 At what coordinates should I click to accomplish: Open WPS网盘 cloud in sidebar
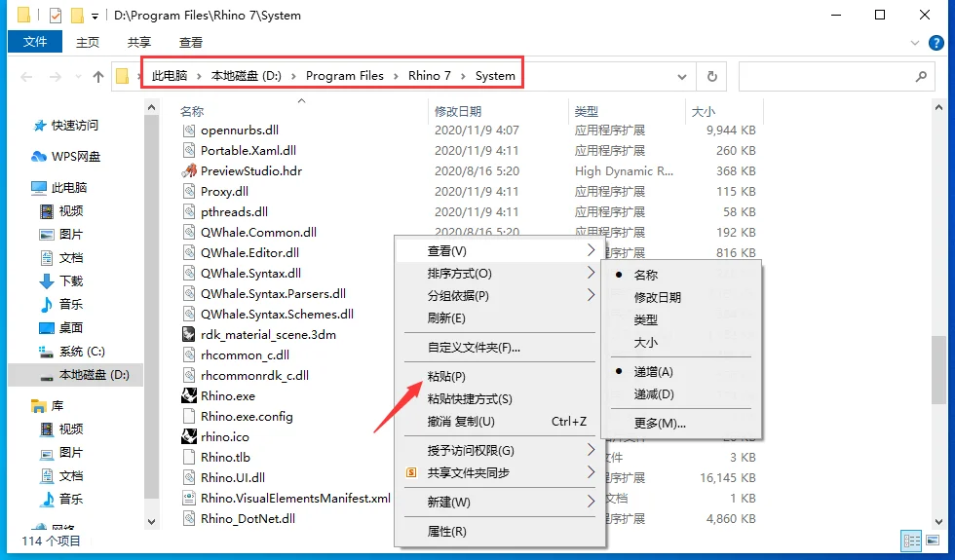click(38, 157)
